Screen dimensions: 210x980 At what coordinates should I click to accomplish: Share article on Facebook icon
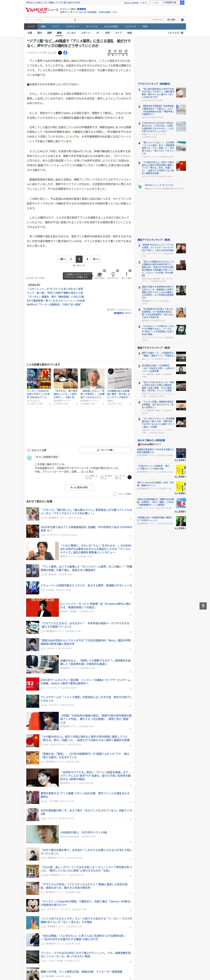(65, 53)
